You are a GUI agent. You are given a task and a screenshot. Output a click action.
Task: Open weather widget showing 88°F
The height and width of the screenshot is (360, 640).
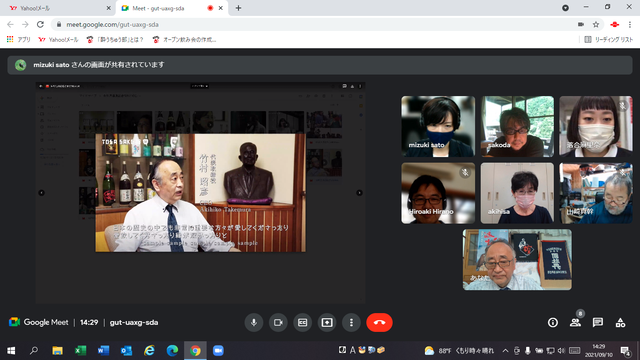pos(459,351)
